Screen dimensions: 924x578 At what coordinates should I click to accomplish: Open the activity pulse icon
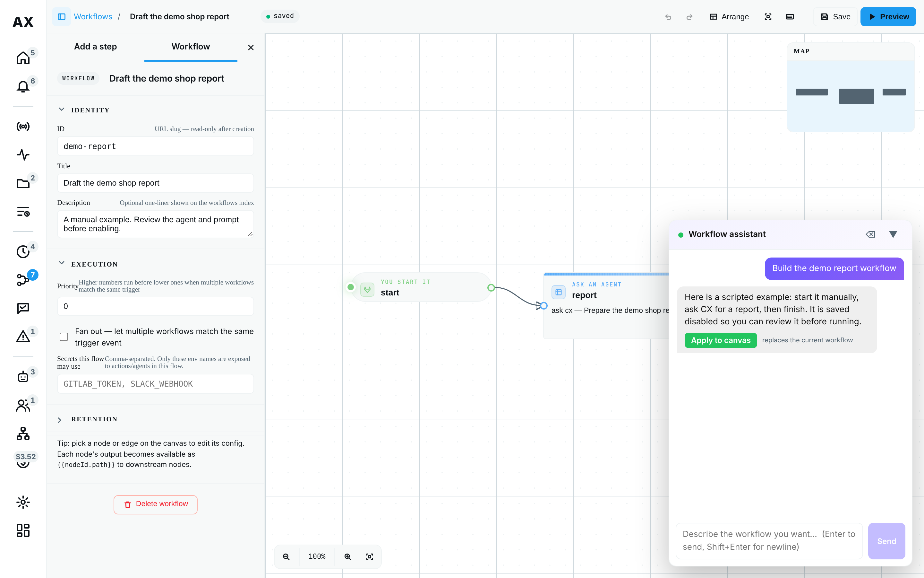(23, 155)
